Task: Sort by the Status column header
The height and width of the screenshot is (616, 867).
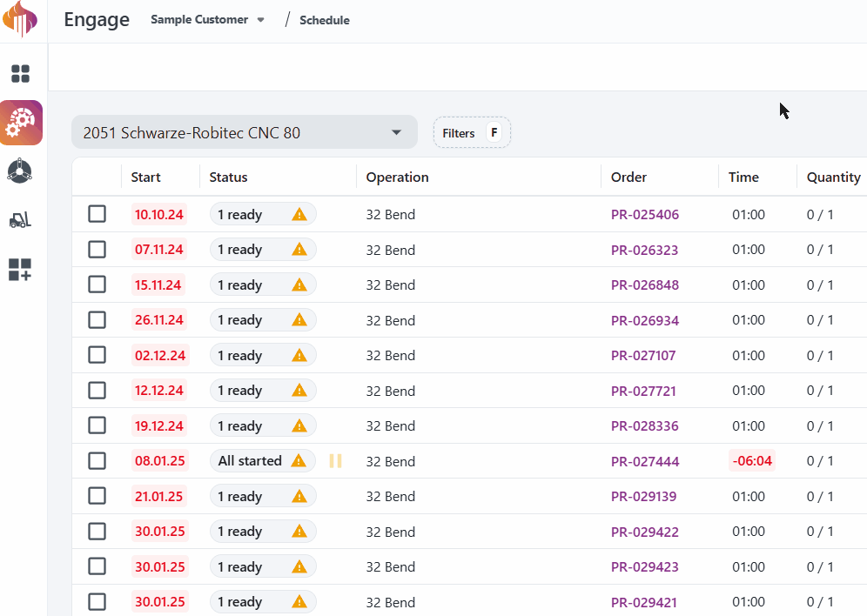Action: point(228,177)
